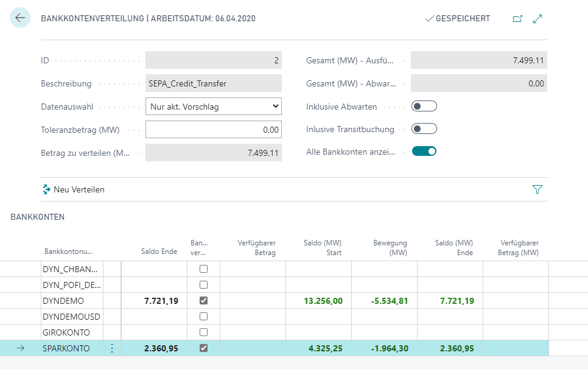The image size is (588, 369).
Task: Click the Saldo Ende column header
Action: 159,251
